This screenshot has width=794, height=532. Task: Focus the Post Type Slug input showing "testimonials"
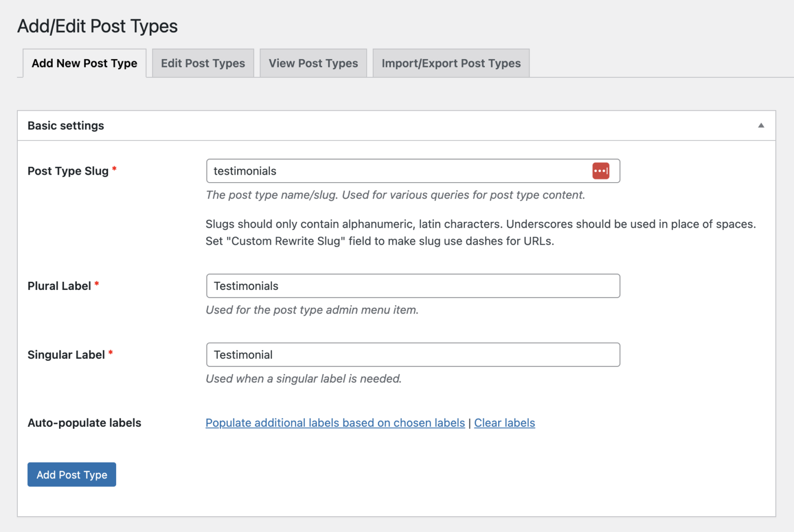point(347,171)
